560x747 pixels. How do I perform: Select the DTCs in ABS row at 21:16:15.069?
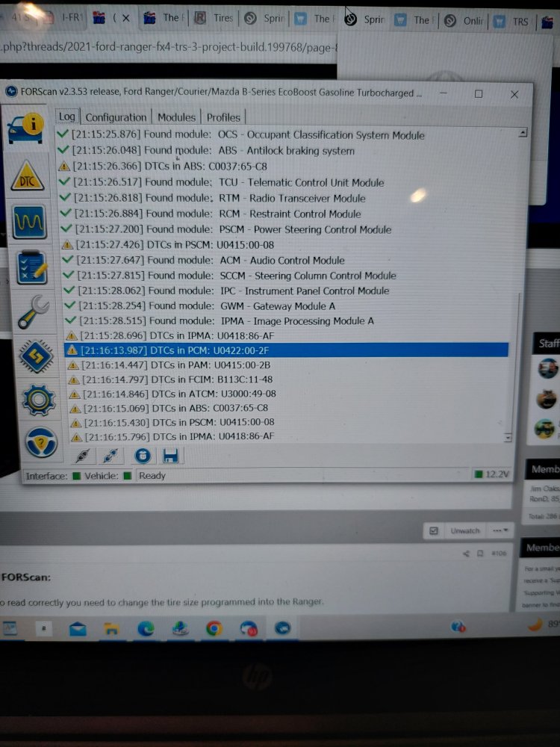(169, 409)
